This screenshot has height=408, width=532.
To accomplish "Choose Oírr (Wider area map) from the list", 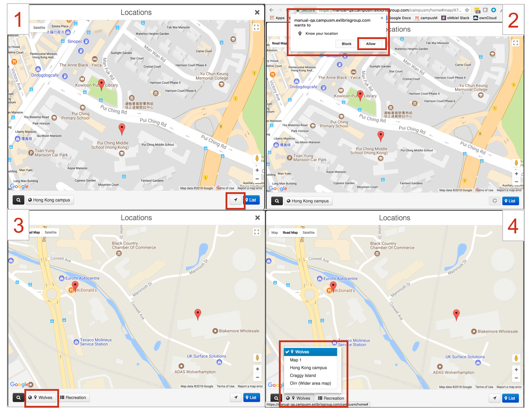I will tap(311, 384).
